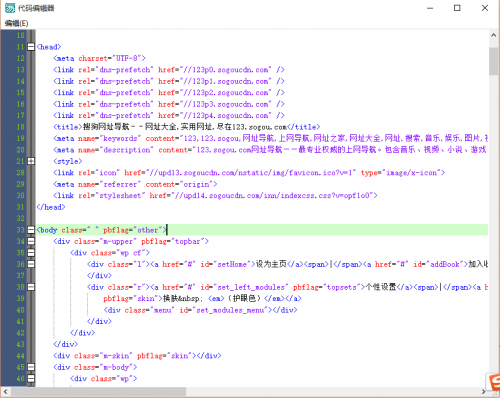Click line number 18 in the gutter

[21, 127]
